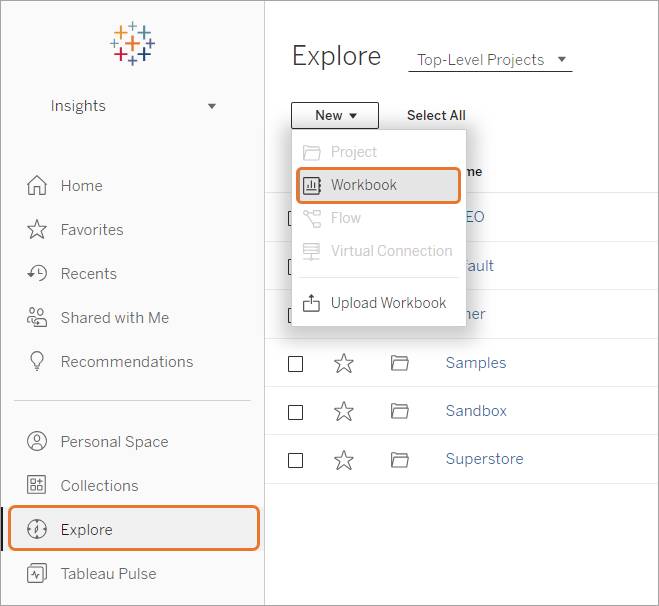Click the Recommendations lightbulb icon
The width and height of the screenshot is (659, 606).
tap(37, 361)
